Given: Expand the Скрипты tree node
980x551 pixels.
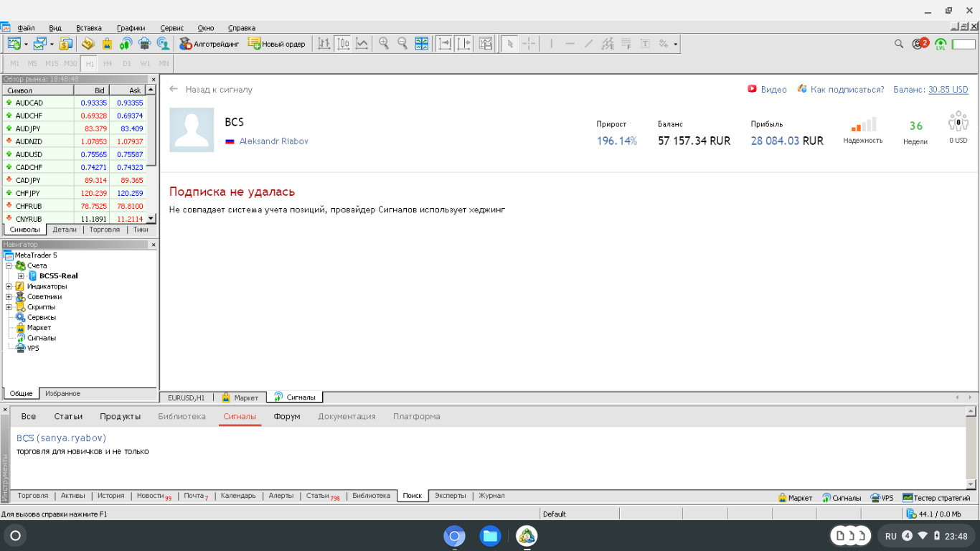Looking at the screenshot, I should [x=9, y=307].
